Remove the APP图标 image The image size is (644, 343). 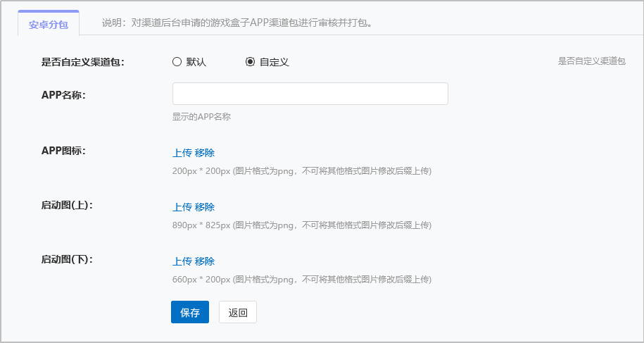point(205,153)
